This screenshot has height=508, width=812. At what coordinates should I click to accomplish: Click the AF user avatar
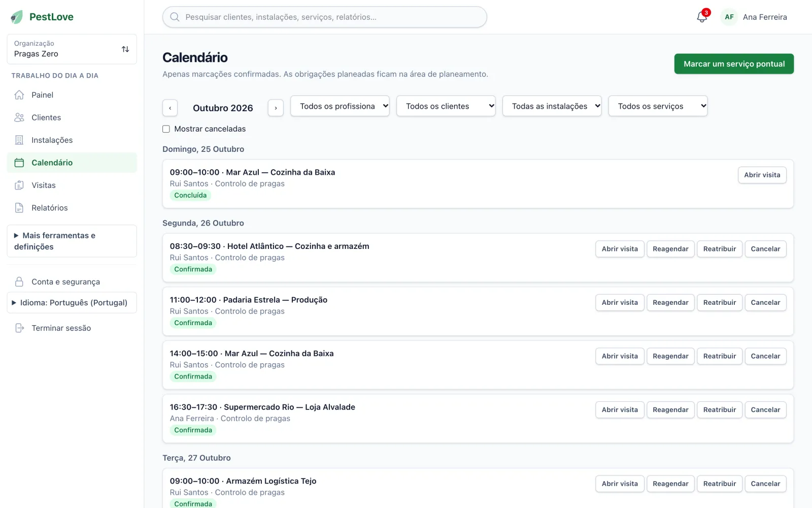click(729, 17)
